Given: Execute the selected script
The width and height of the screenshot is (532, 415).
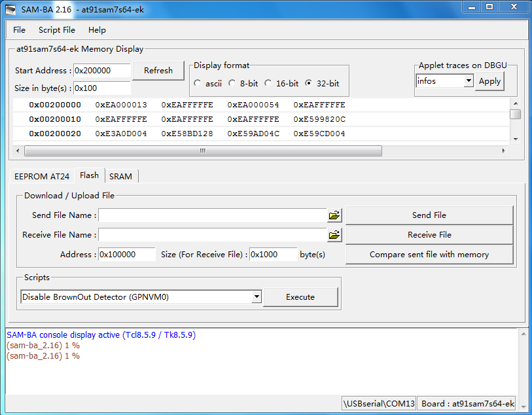Looking at the screenshot, I should point(300,297).
